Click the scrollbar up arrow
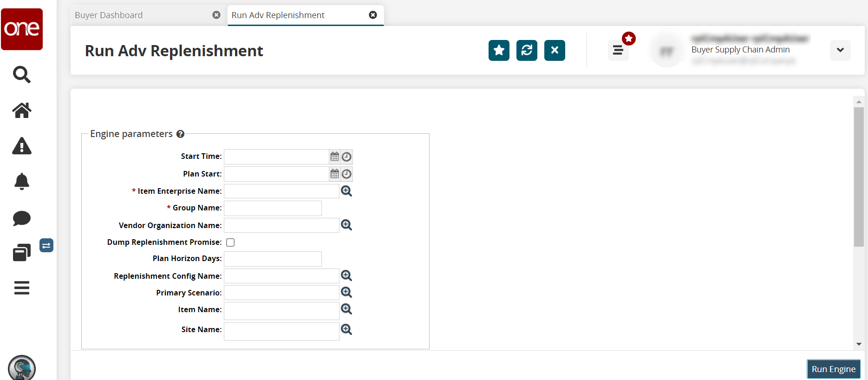This screenshot has height=380, width=868. tap(859, 101)
